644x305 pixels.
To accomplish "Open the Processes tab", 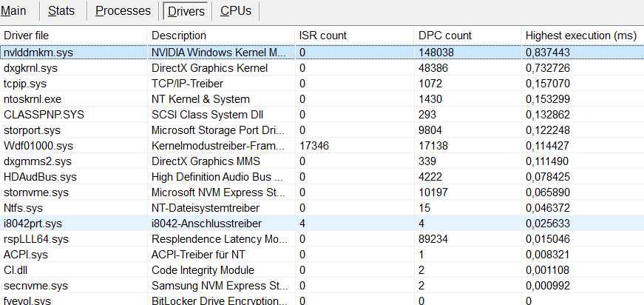I will tap(123, 10).
